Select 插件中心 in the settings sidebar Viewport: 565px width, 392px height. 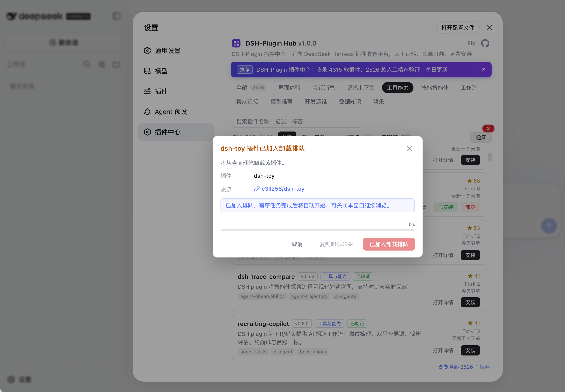tap(176, 132)
